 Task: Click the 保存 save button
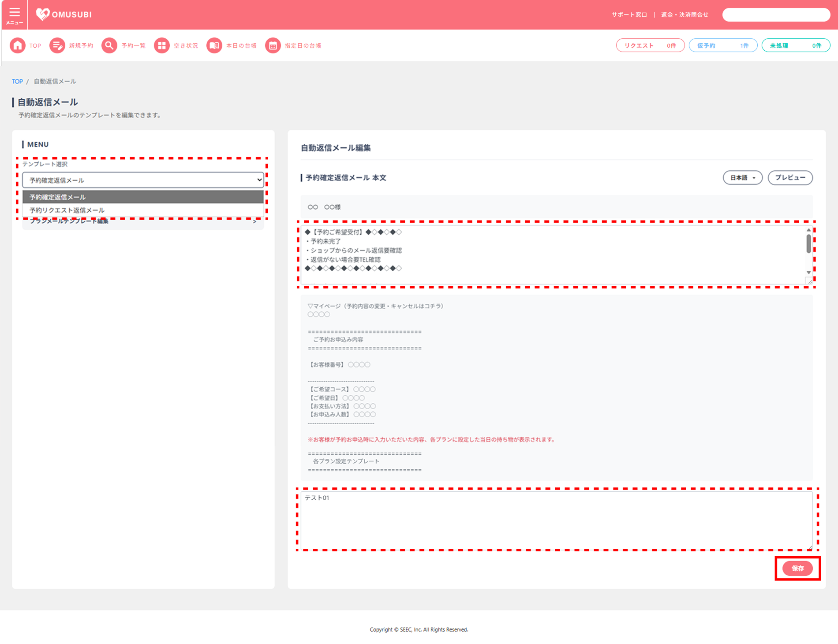pos(797,568)
